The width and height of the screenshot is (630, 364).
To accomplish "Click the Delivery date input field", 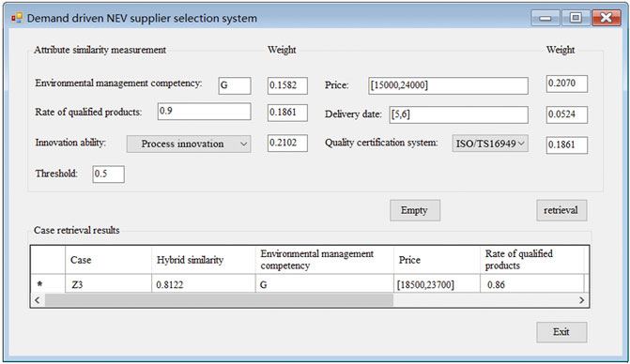I will (x=458, y=114).
